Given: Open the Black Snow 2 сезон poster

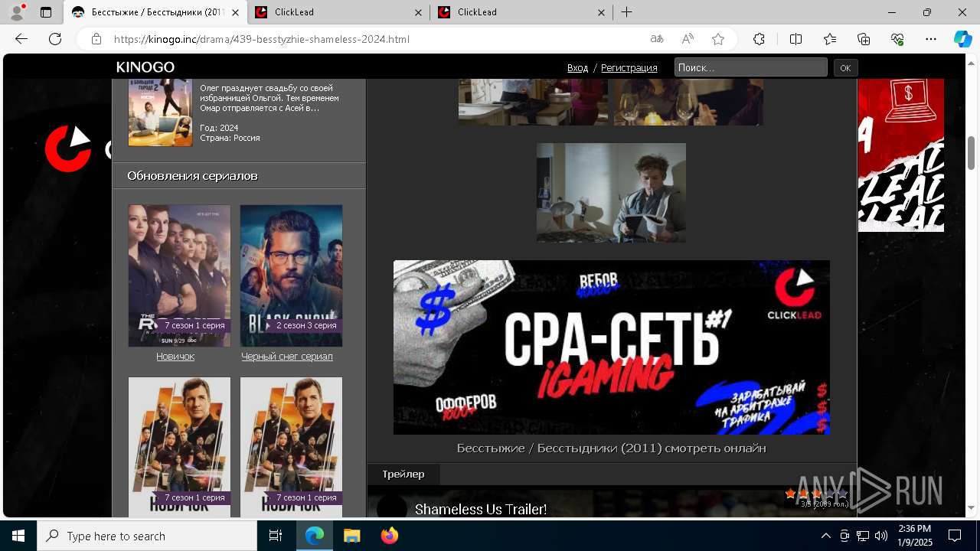Looking at the screenshot, I should point(291,275).
